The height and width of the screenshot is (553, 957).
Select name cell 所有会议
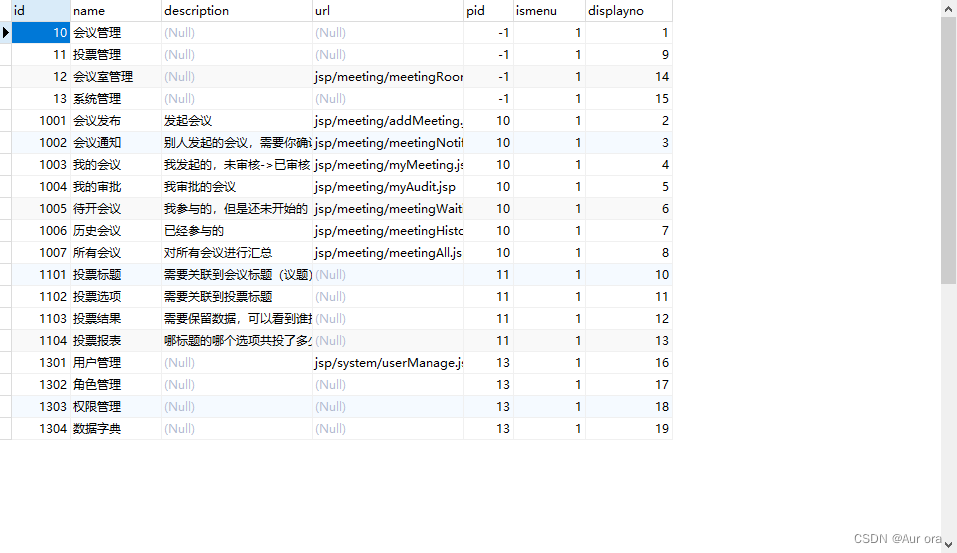point(116,253)
